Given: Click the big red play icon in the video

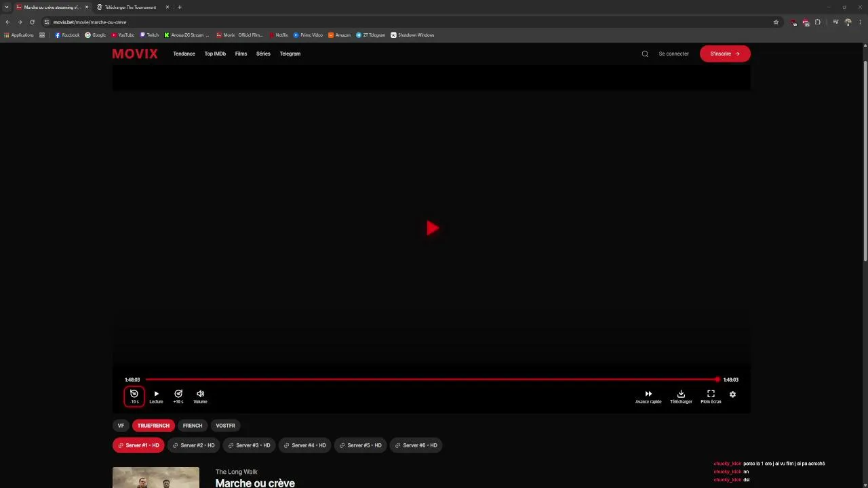Looking at the screenshot, I should 433,228.
